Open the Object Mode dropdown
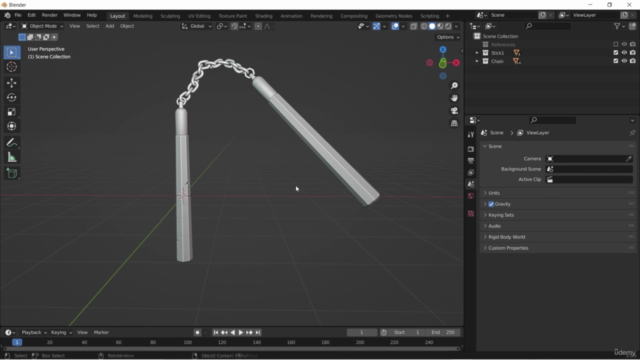This screenshot has width=640, height=360. (42, 26)
